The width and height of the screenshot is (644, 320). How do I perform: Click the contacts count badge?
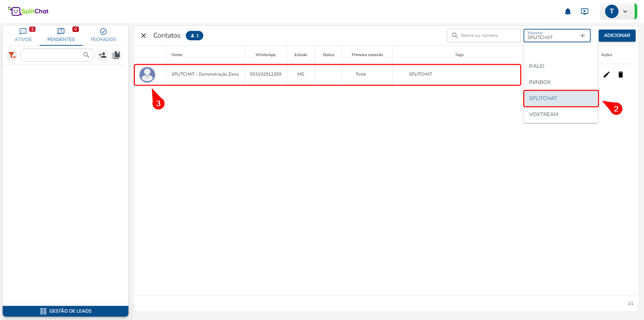pos(195,36)
